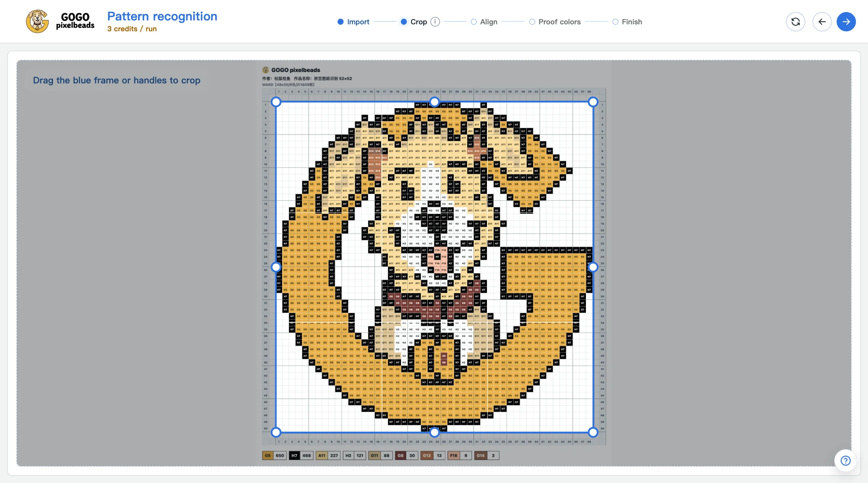Viewport: 868px width, 483px height.
Task: Click the 650 bead count in legend
Action: pyautogui.click(x=280, y=456)
